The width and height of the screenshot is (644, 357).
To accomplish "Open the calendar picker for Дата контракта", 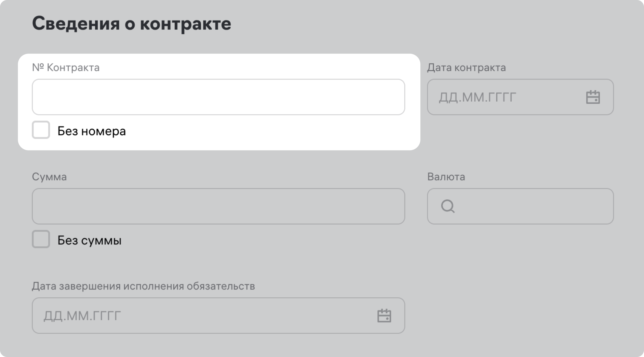I will [x=593, y=97].
